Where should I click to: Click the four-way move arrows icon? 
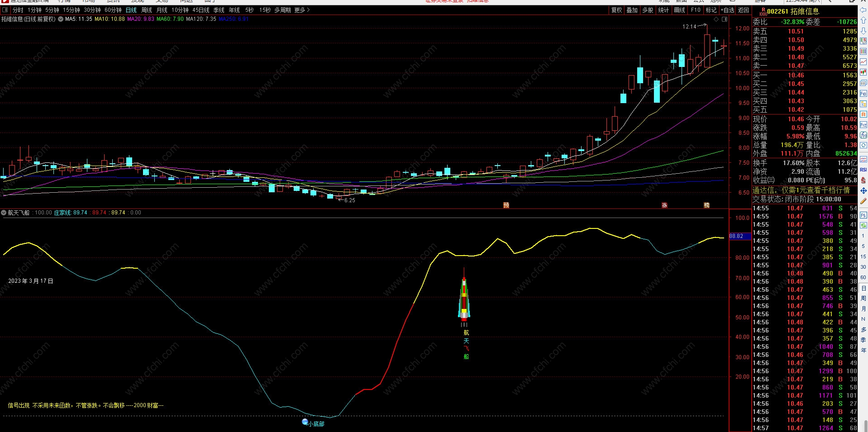pyautogui.click(x=863, y=191)
